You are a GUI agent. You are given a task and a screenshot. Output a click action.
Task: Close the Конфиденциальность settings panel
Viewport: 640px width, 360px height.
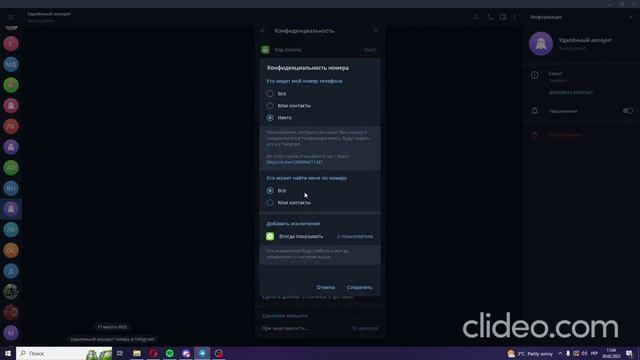pyautogui.click(x=376, y=31)
